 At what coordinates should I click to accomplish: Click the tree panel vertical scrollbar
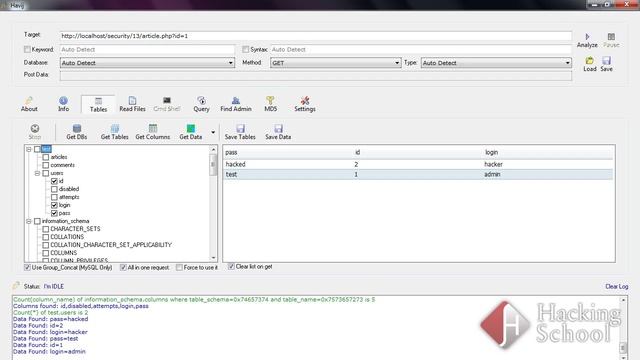point(213,203)
